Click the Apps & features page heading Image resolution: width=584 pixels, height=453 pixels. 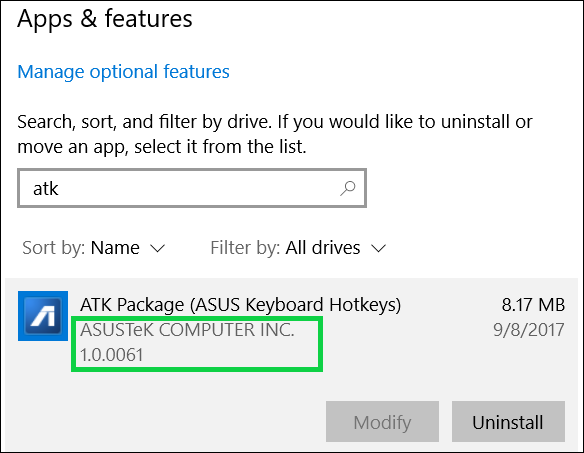(105, 19)
